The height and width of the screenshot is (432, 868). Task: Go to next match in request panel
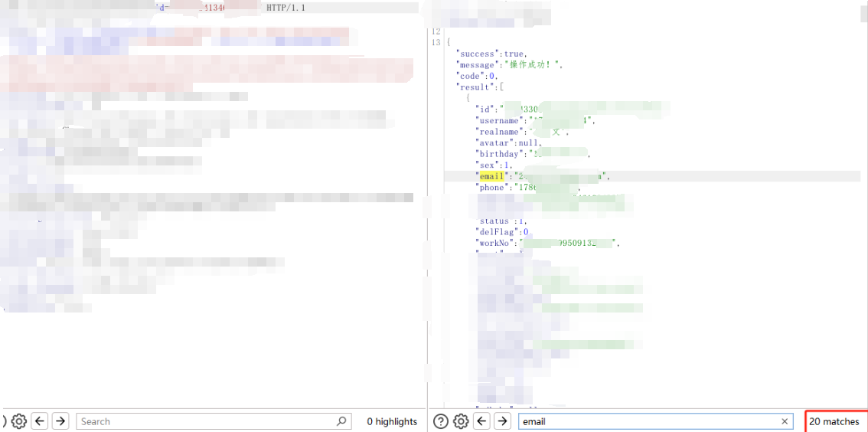tap(60, 421)
